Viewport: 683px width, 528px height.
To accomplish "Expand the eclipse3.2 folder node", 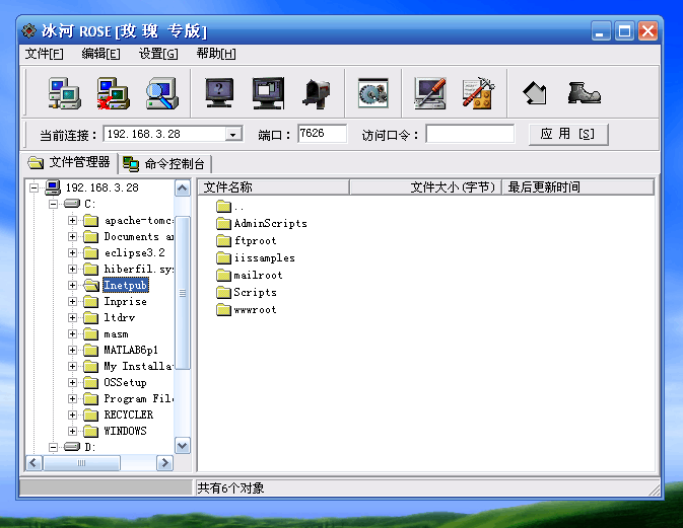I will [72, 253].
